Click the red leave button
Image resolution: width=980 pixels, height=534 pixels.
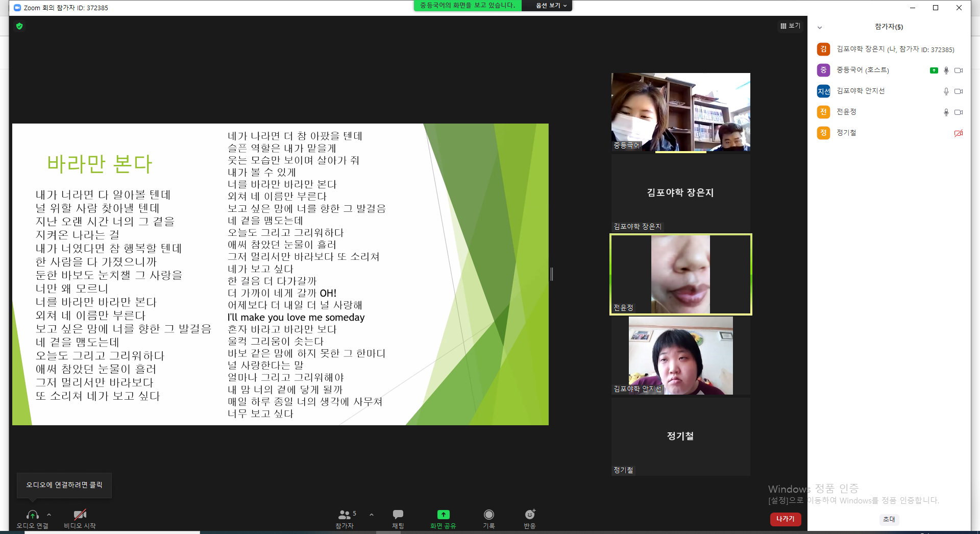[x=786, y=519]
